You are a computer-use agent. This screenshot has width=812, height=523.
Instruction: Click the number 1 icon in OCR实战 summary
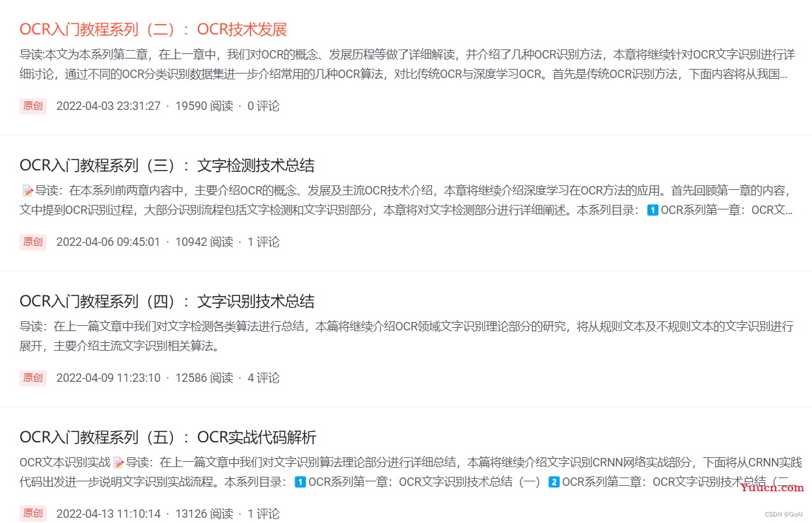[x=301, y=482]
